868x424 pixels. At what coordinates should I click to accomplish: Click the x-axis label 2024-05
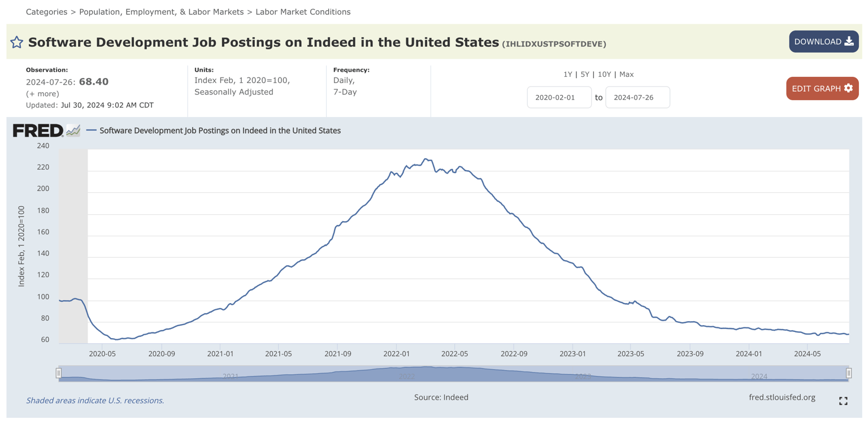point(808,354)
